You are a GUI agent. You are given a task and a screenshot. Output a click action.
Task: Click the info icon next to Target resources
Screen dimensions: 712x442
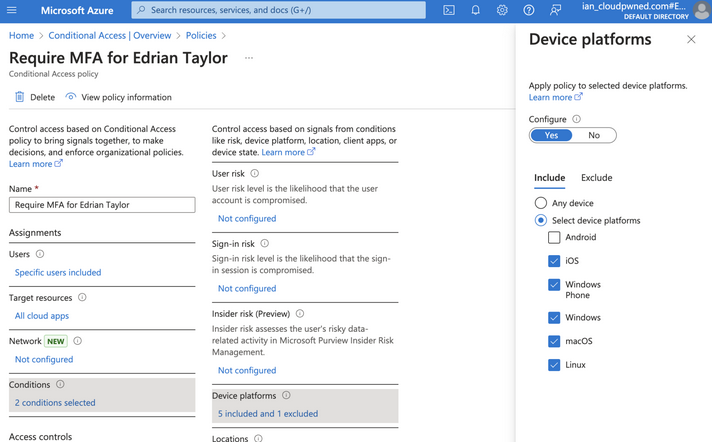click(82, 297)
